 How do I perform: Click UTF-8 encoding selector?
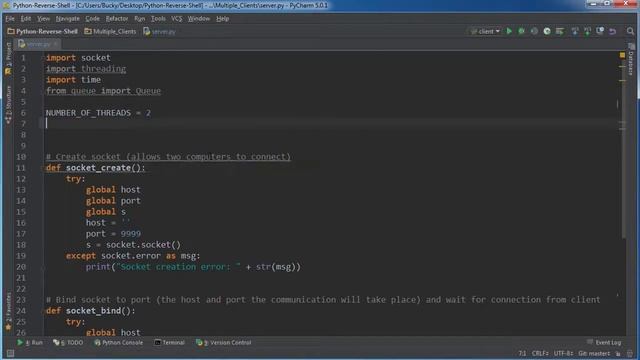click(563, 353)
